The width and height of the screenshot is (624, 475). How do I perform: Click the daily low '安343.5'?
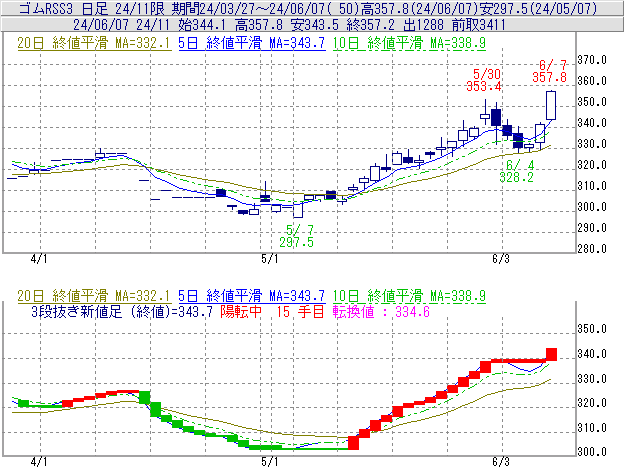pos(315,25)
